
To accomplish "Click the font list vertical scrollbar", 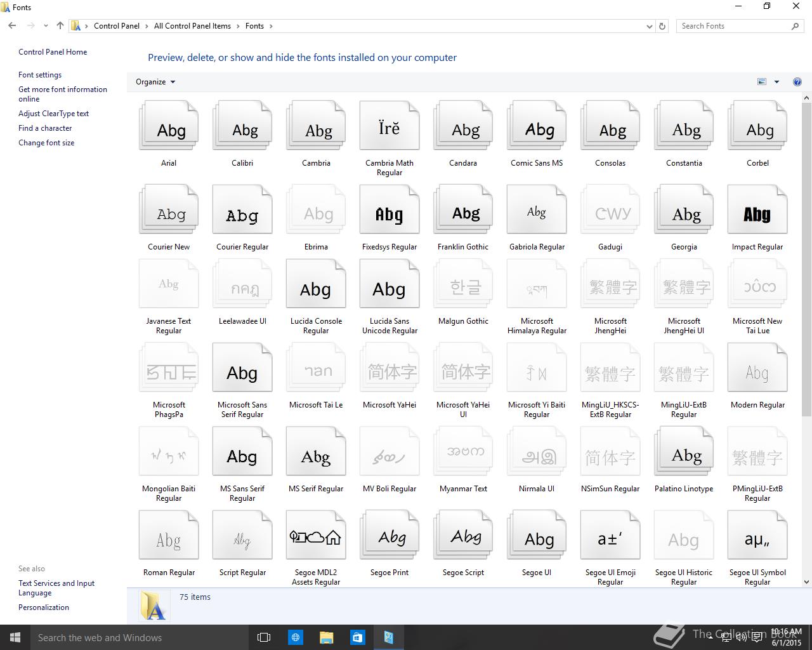I will [807, 260].
